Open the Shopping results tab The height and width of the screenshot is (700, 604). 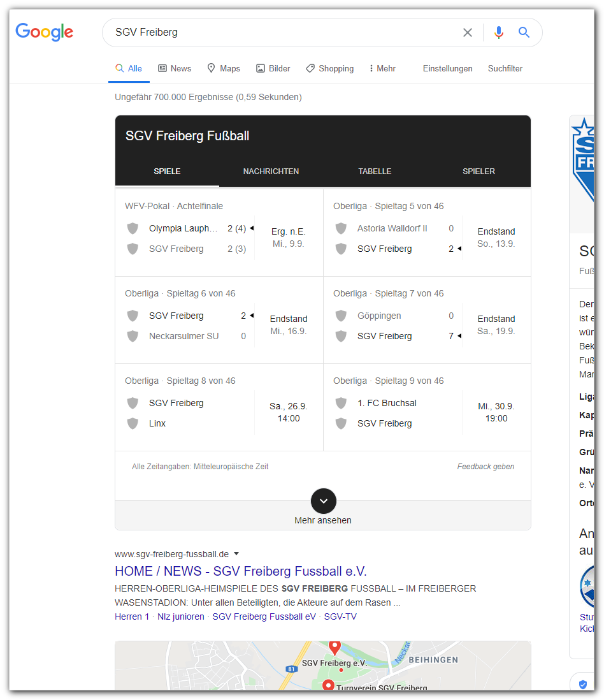(329, 68)
